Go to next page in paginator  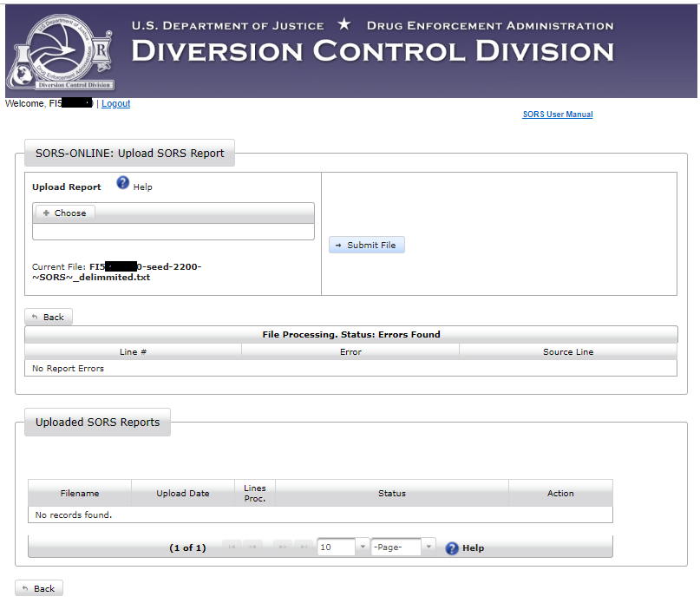tap(283, 547)
